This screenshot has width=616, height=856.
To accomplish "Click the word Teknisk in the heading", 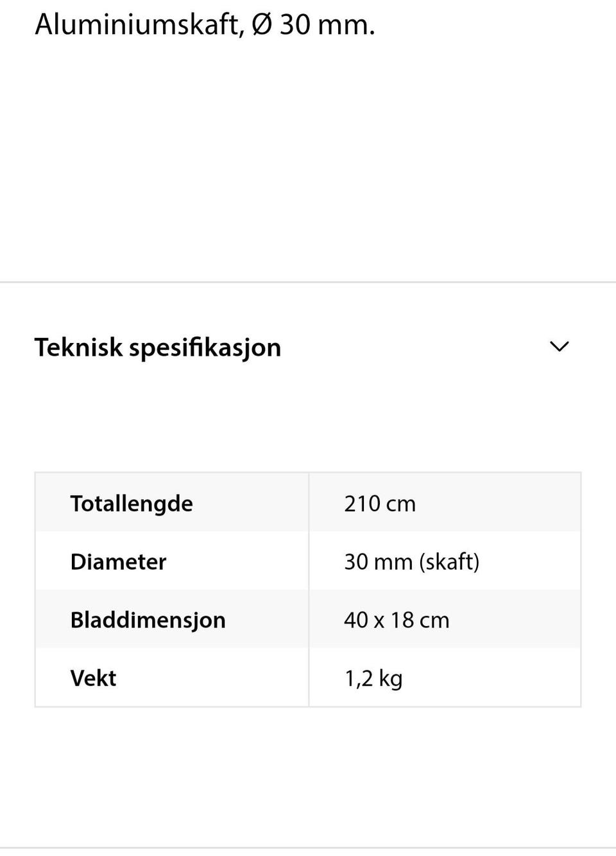I will pos(78,347).
